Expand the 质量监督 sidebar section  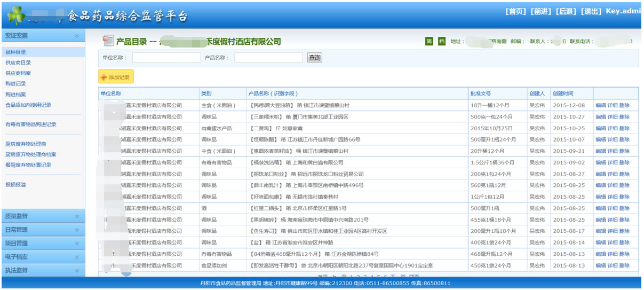(x=77, y=216)
